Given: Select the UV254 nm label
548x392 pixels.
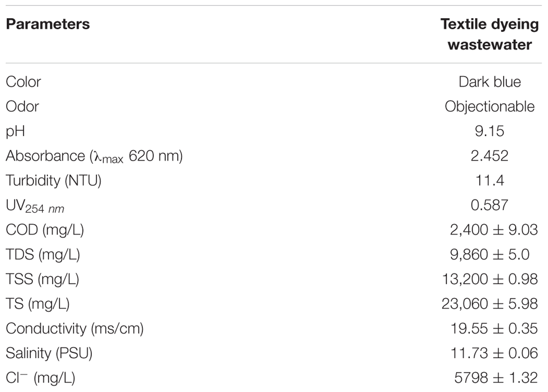Looking at the screenshot, I should (x=35, y=206).
